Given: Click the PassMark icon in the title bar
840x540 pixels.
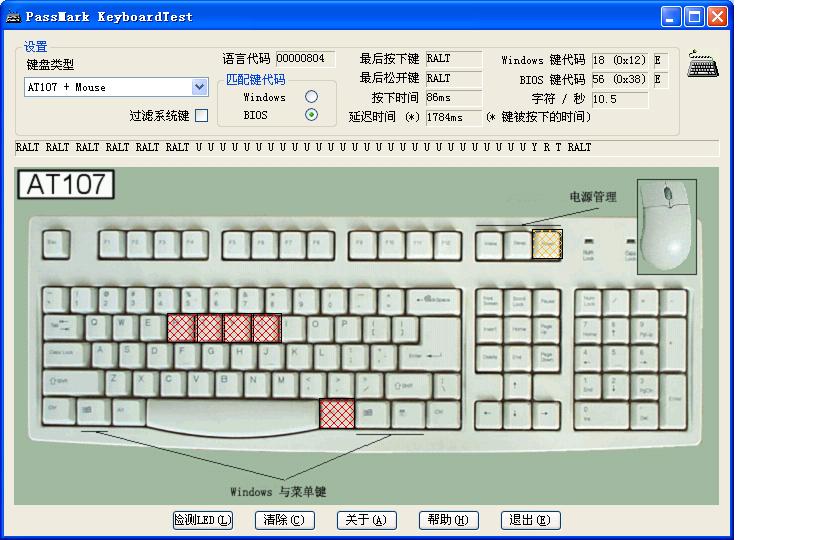Looking at the screenshot, I should pyautogui.click(x=13, y=17).
